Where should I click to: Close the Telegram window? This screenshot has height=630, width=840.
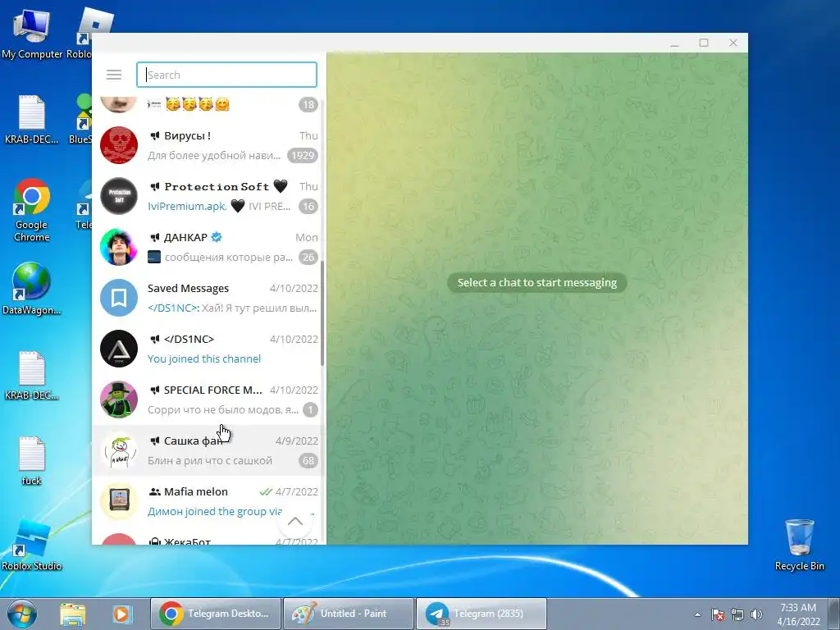733,43
